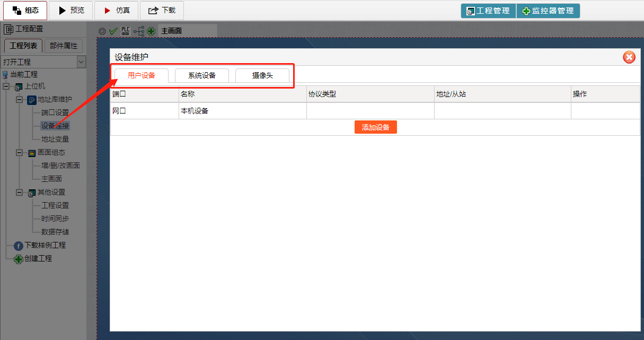Switch to the 系统设备 tab
The height and width of the screenshot is (340, 644).
point(202,75)
